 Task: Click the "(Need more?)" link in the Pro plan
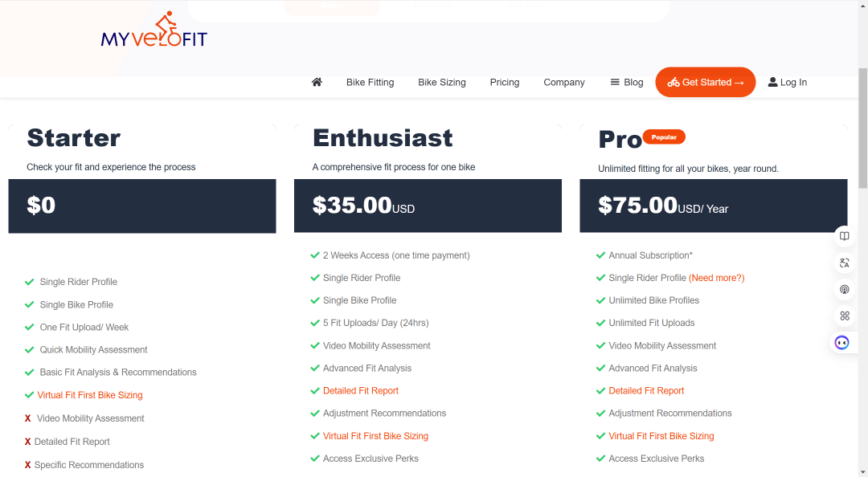716,278
